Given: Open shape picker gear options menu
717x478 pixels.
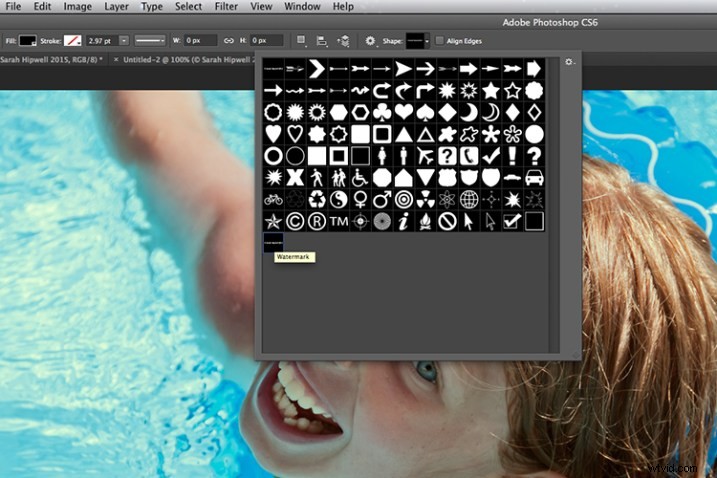Looking at the screenshot, I should point(569,62).
